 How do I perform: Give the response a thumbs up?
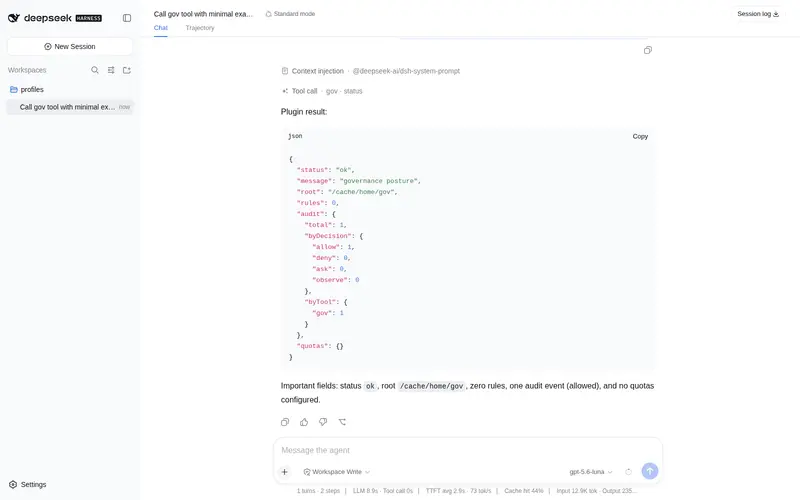click(304, 422)
